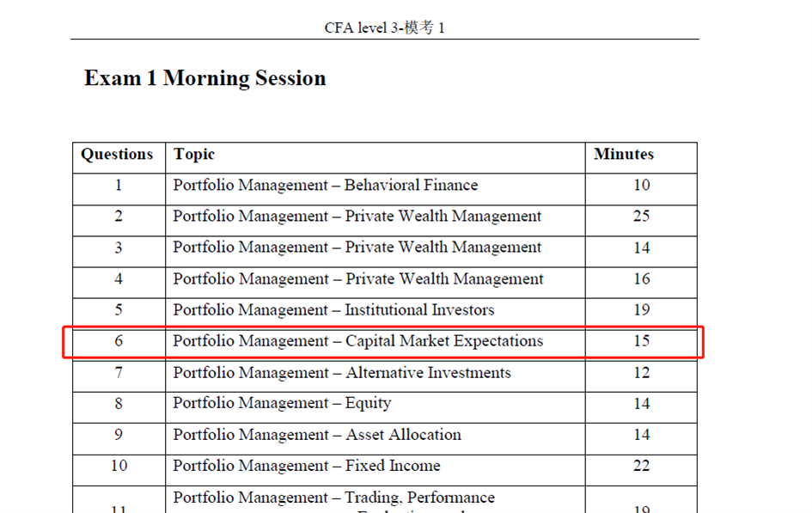
Task: Click the Private Wealth Management topic for question 2
Action: 357,217
